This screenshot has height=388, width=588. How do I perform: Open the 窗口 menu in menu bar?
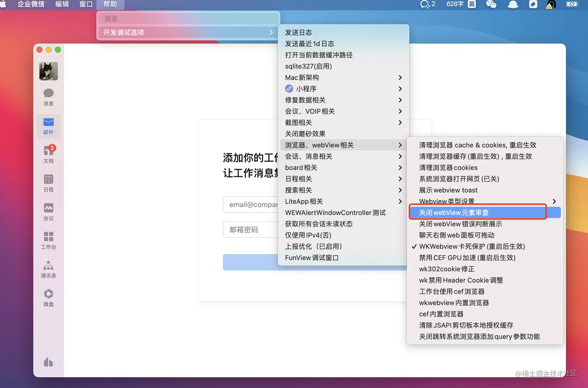pos(85,5)
